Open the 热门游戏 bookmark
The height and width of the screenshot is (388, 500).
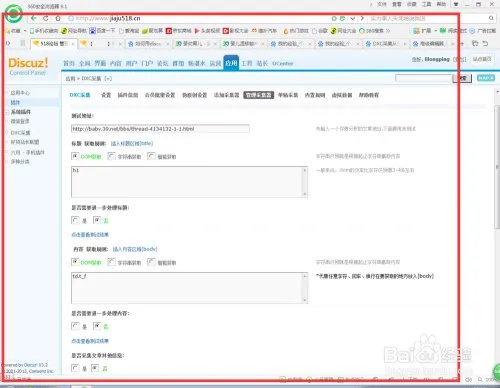click(x=296, y=31)
